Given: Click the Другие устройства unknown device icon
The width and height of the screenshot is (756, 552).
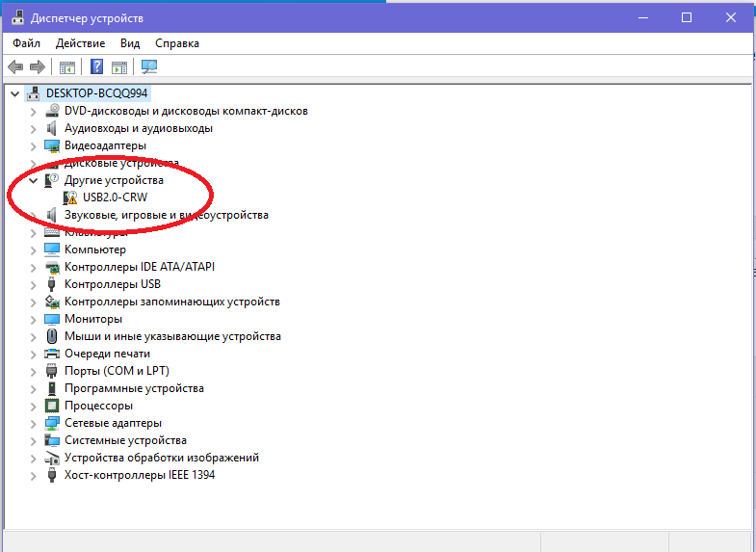Looking at the screenshot, I should click(52, 180).
